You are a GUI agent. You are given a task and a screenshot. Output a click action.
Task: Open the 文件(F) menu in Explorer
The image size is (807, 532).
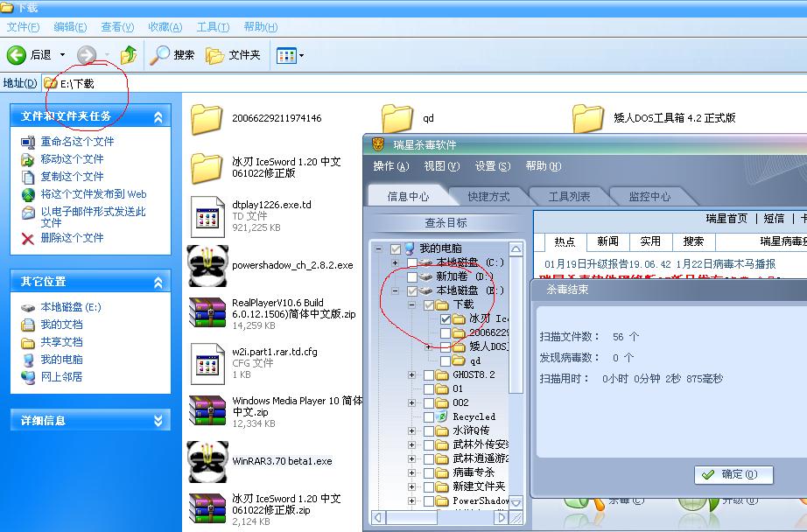pos(23,27)
